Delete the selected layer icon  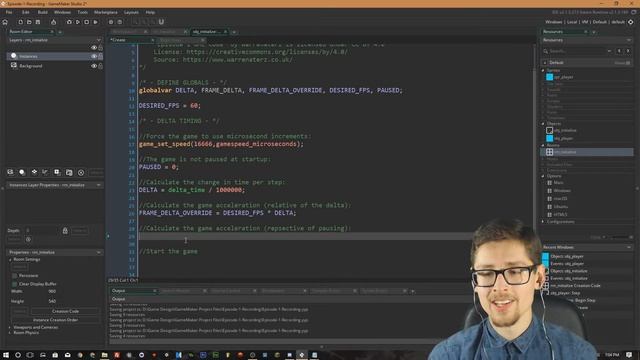click(x=81, y=173)
